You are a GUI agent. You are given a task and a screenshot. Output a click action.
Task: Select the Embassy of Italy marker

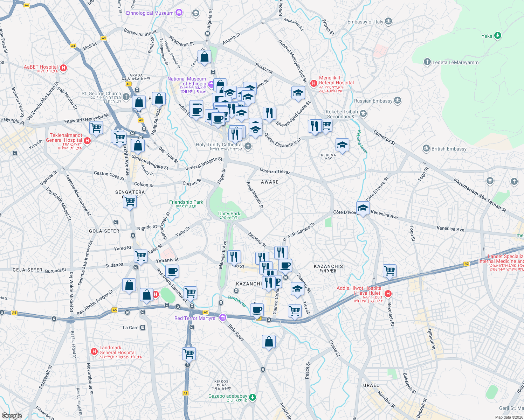pos(388,21)
